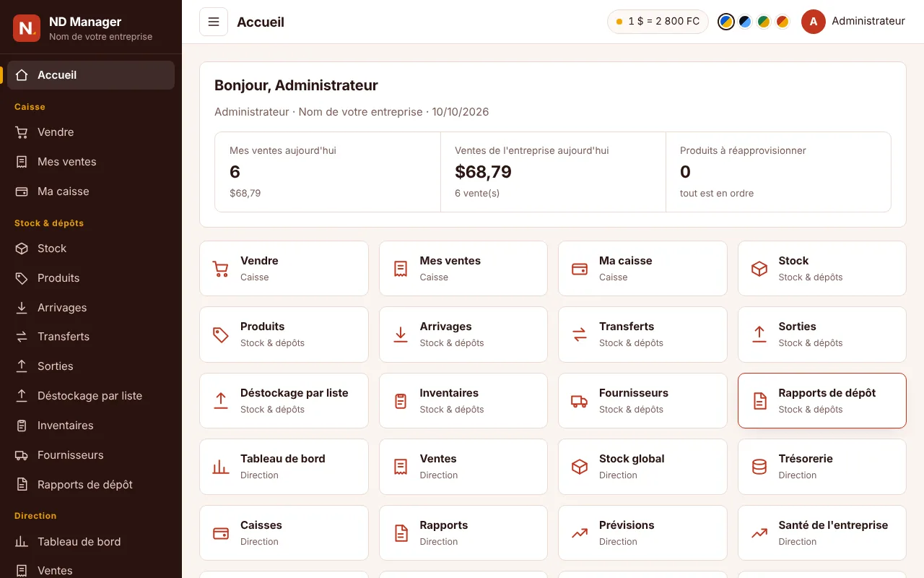
Task: Click the 1 $ = 2 800 FC exchange rate pill
Action: (658, 22)
